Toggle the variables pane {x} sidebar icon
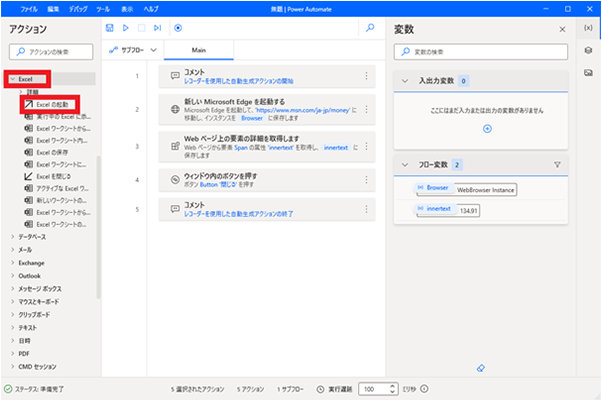This screenshot has height=401, width=602. tap(588, 28)
